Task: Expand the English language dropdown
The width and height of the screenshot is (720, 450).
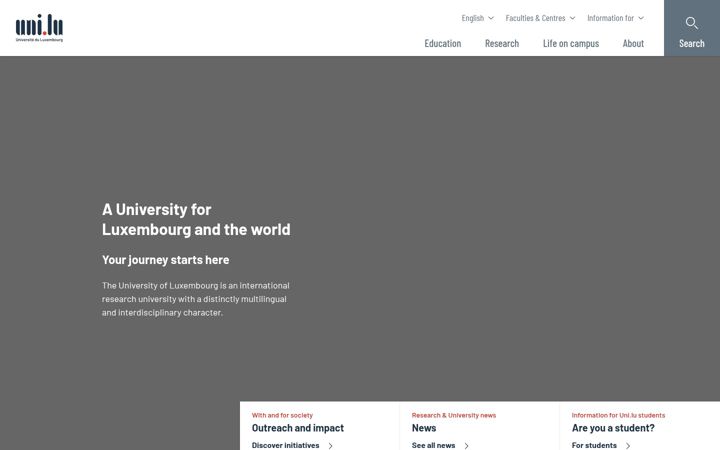Action: click(x=478, y=18)
